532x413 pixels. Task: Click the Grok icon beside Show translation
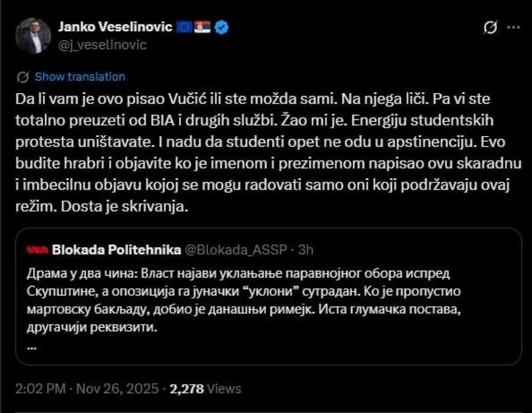coord(23,77)
